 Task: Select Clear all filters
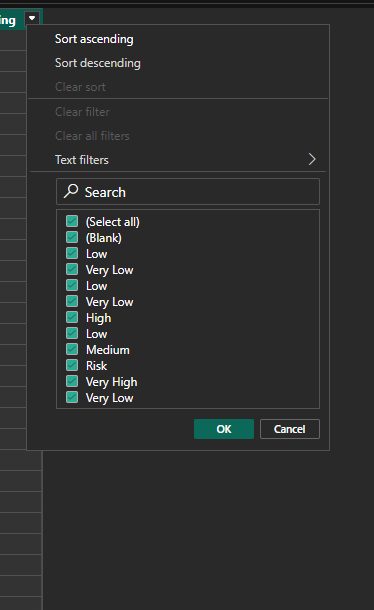click(x=92, y=136)
